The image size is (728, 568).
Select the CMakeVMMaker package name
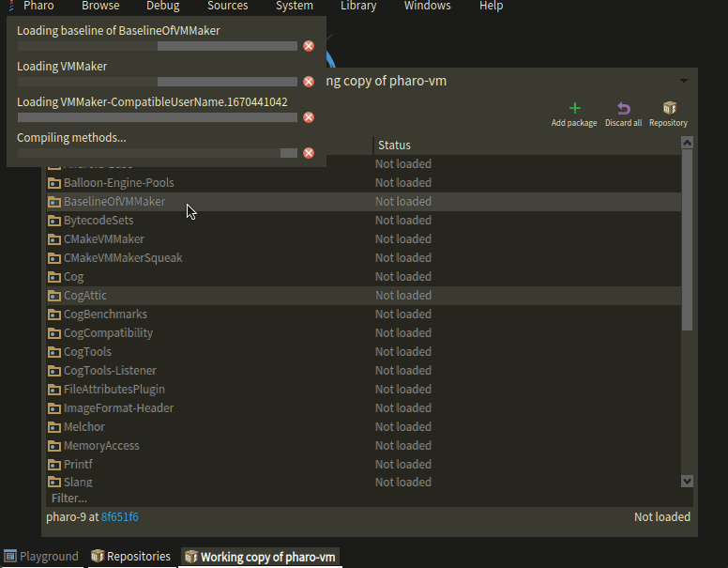coord(104,239)
